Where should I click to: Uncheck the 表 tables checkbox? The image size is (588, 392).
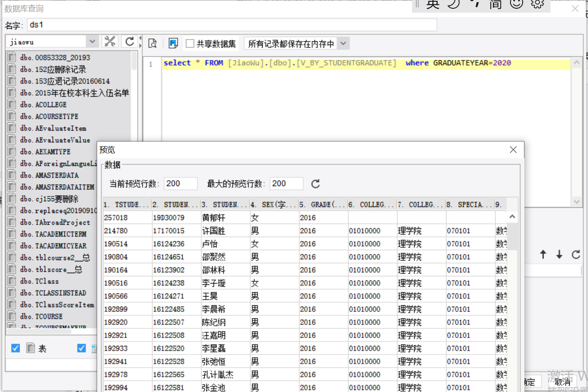click(x=16, y=348)
